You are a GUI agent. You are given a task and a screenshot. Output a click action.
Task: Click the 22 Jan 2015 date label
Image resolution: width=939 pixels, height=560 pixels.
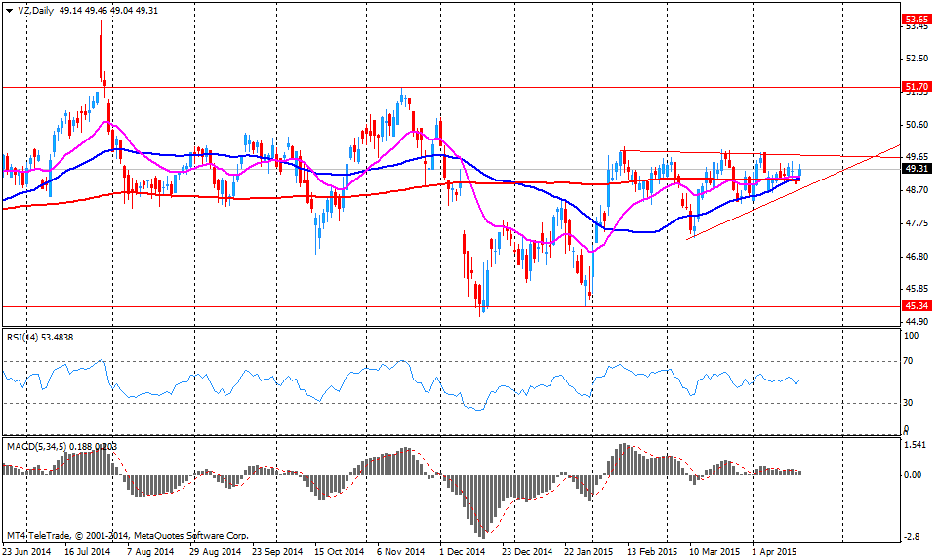pyautogui.click(x=588, y=551)
